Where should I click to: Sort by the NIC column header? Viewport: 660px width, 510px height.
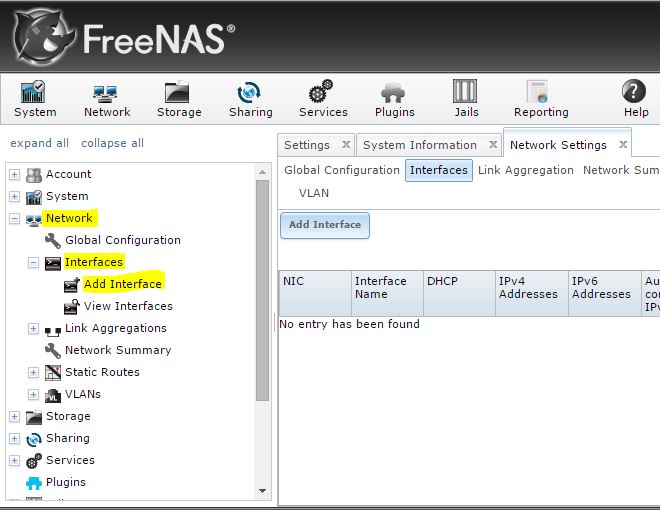[315, 293]
